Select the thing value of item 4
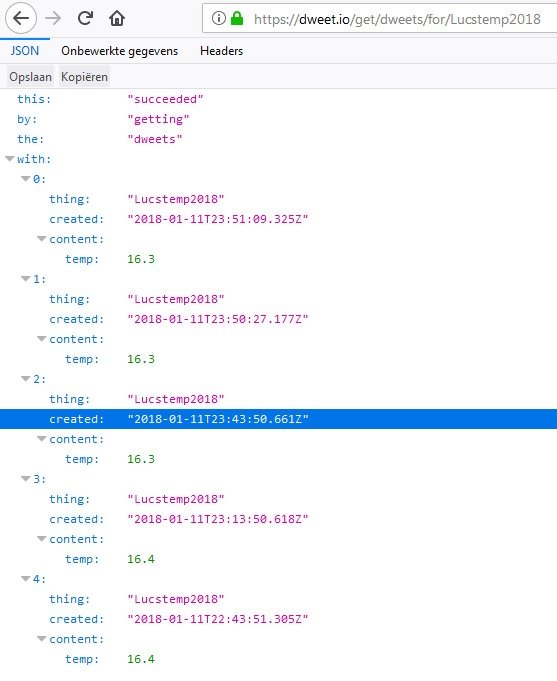The width and height of the screenshot is (557, 681). click(176, 599)
